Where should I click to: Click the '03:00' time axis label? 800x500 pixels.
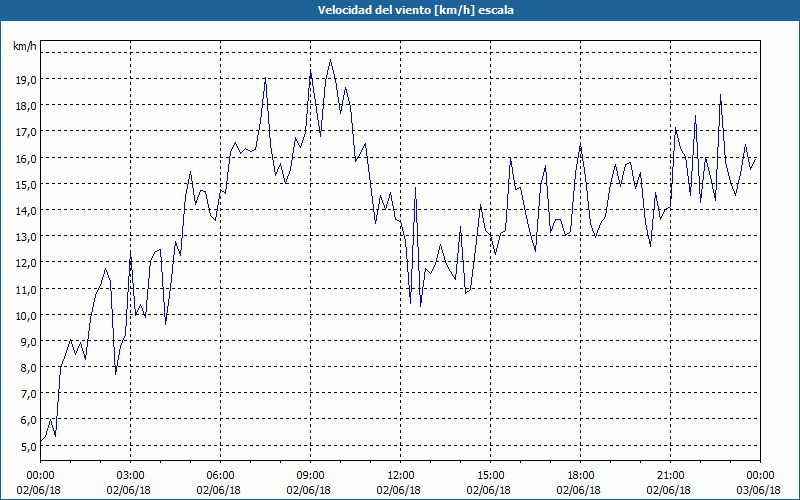pos(131,476)
